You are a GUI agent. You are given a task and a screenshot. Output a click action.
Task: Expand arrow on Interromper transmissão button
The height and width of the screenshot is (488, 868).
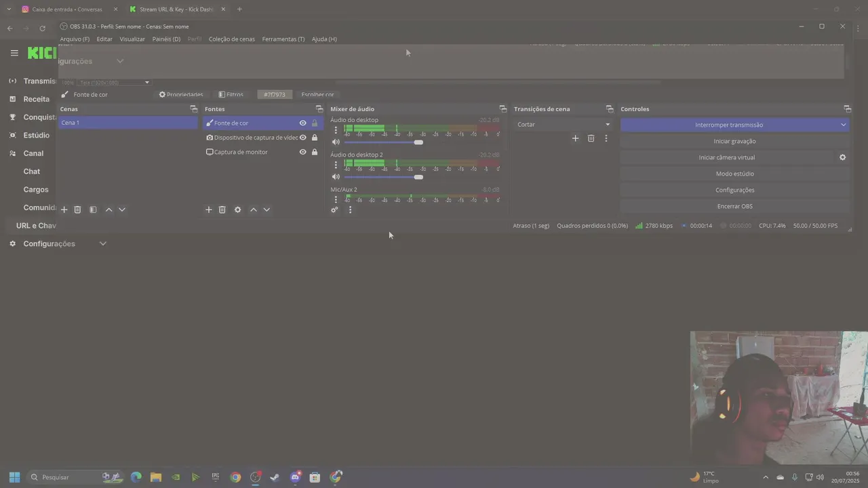pos(843,125)
